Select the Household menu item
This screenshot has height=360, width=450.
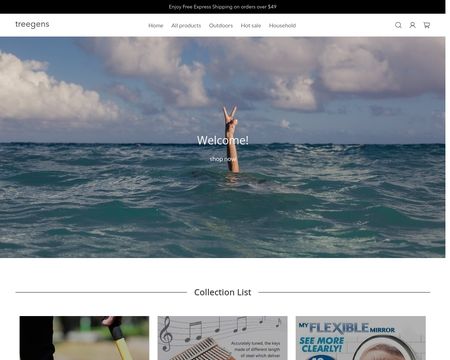pyautogui.click(x=282, y=26)
